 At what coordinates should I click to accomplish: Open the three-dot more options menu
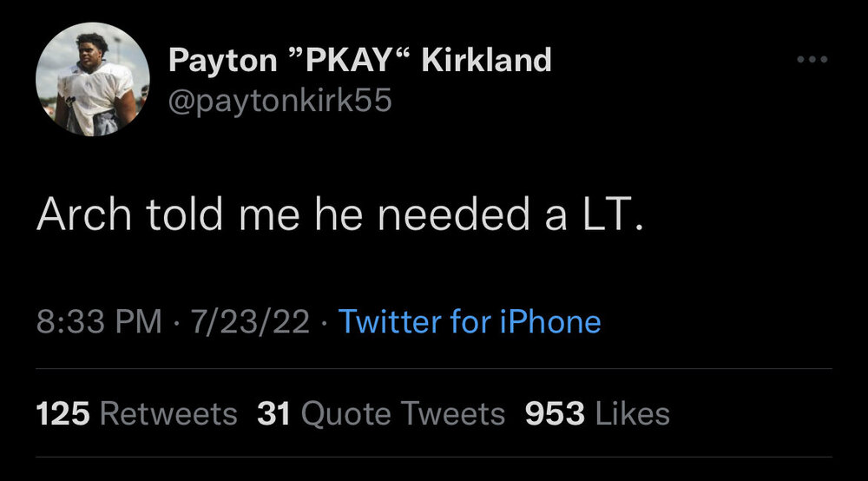tap(812, 60)
